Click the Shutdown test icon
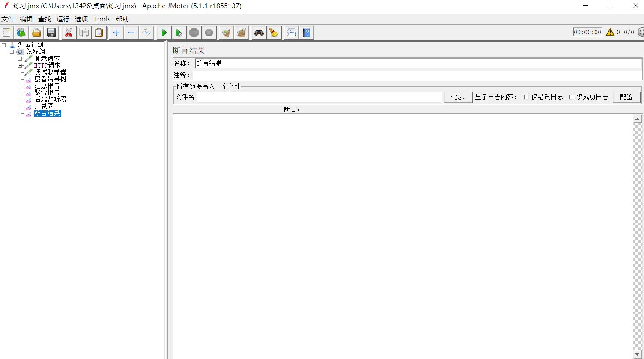Image resolution: width=644 pixels, height=359 pixels. point(209,33)
